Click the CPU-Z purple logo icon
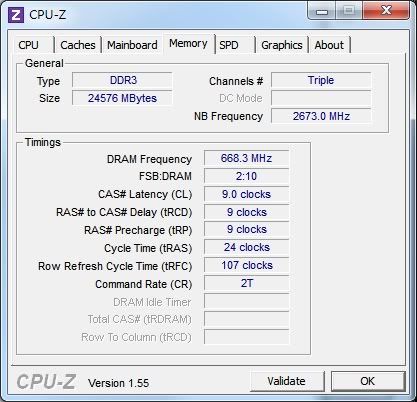 (16, 14)
